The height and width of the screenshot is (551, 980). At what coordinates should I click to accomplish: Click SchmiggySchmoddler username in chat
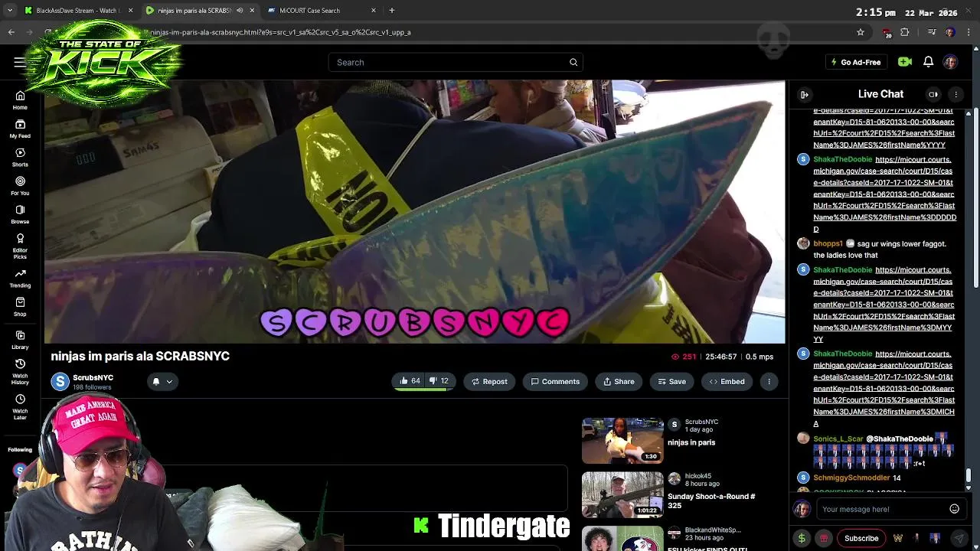(851, 478)
